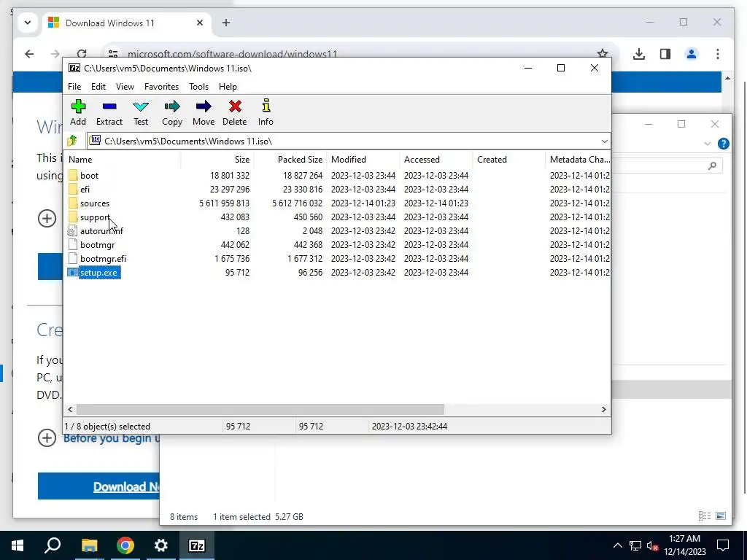
Task: Click the horizontal scrollbar thumb in 7-Zip
Action: pyautogui.click(x=260, y=409)
